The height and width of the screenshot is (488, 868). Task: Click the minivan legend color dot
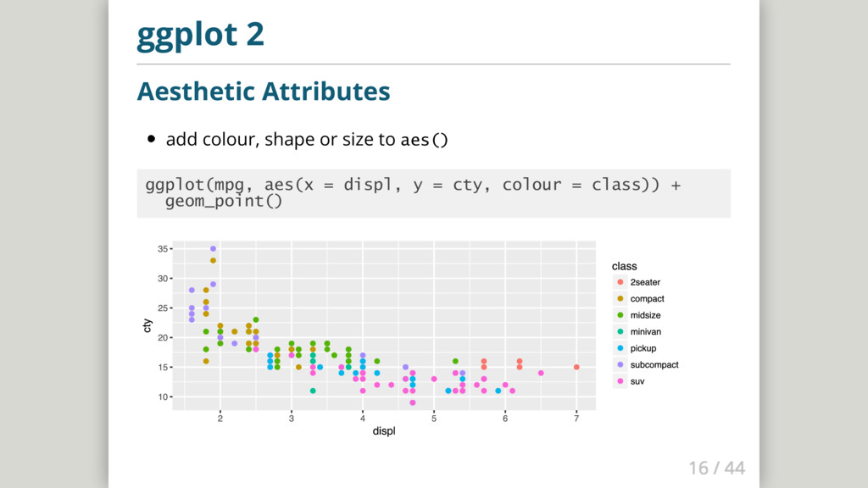pyautogui.click(x=620, y=331)
